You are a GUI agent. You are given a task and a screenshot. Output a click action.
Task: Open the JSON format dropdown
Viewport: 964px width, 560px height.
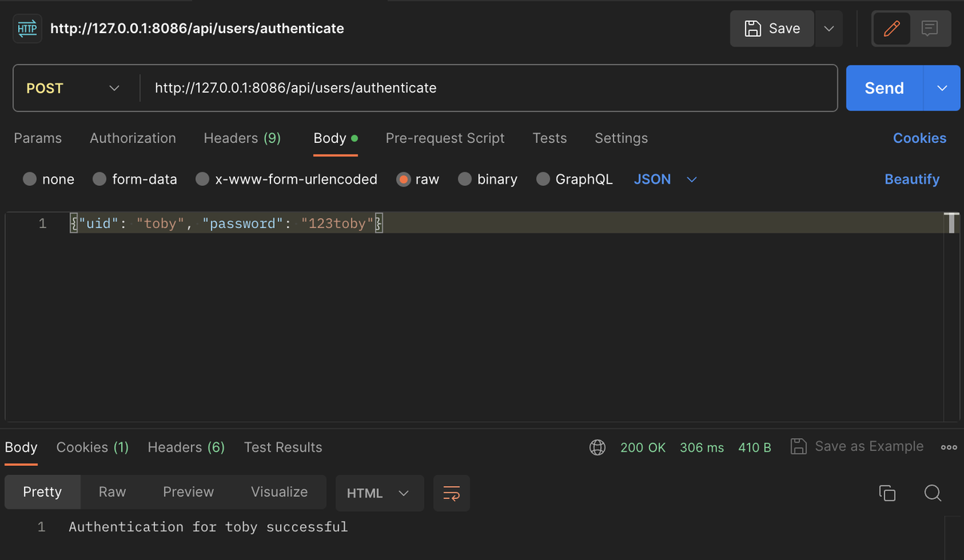click(x=666, y=179)
